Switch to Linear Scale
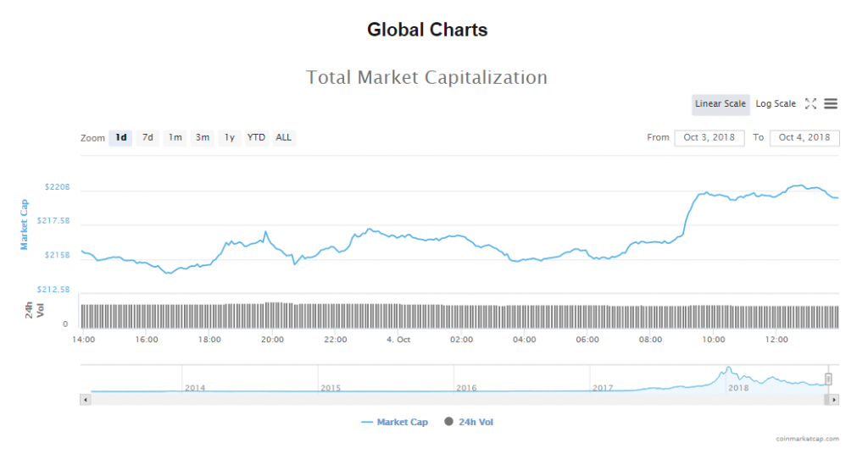 point(721,104)
